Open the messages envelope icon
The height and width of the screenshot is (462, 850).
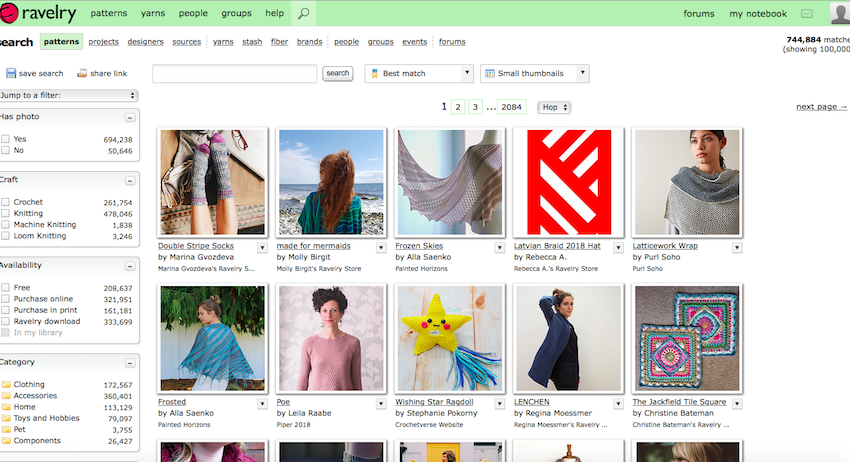point(807,14)
